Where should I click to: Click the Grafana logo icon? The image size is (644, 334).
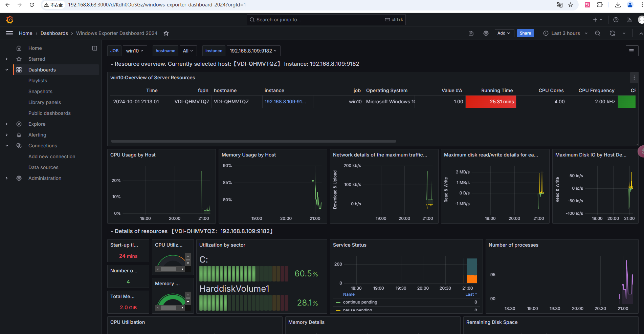coord(9,20)
